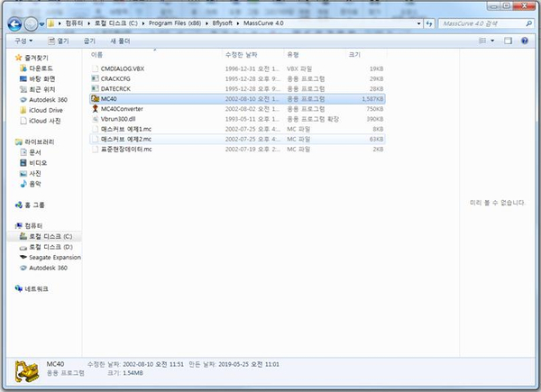Open the 문서 library
The width and height of the screenshot is (541, 392).
point(35,152)
